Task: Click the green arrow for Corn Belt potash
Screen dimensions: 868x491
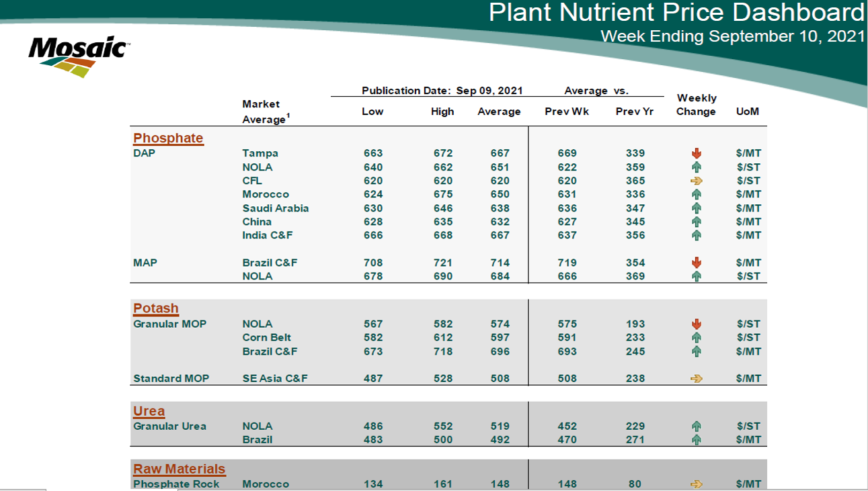Action: click(696, 338)
